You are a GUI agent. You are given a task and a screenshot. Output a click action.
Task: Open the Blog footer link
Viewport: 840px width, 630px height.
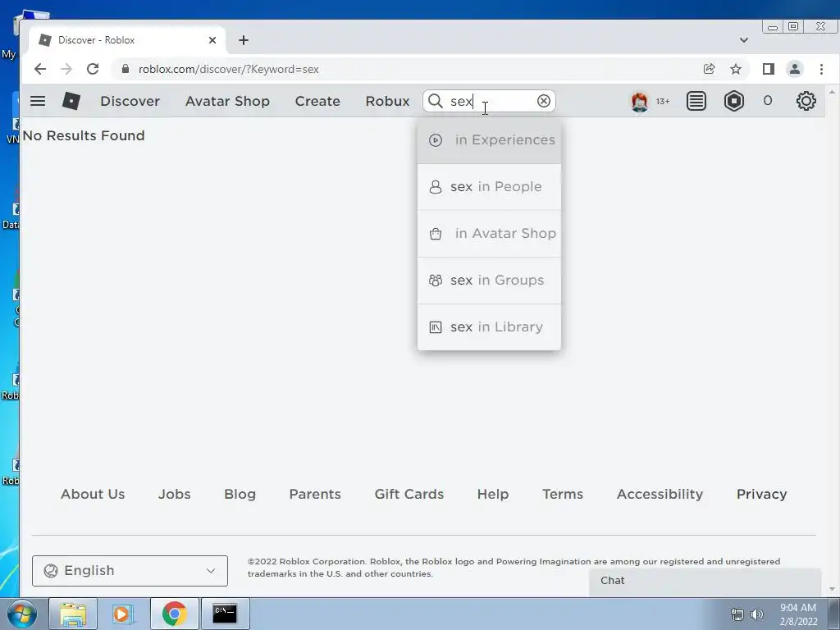tap(240, 494)
